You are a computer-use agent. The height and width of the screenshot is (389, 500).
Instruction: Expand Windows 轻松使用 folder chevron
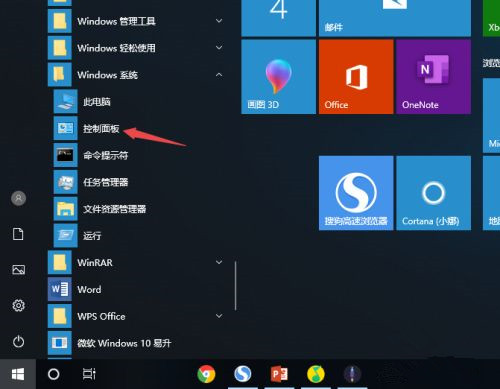click(219, 48)
